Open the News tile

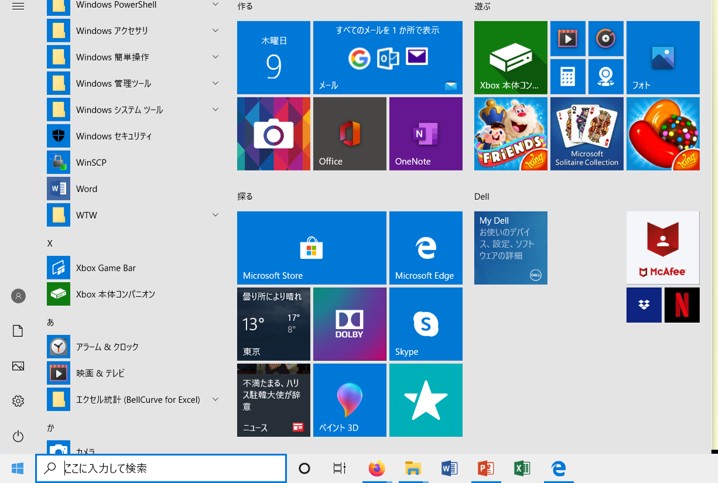click(273, 400)
